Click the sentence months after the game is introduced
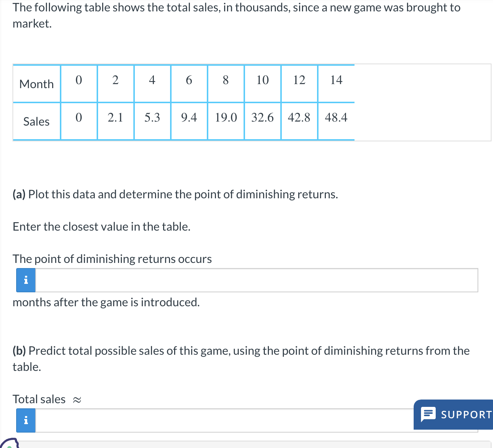The image size is (493, 448). pos(106,303)
